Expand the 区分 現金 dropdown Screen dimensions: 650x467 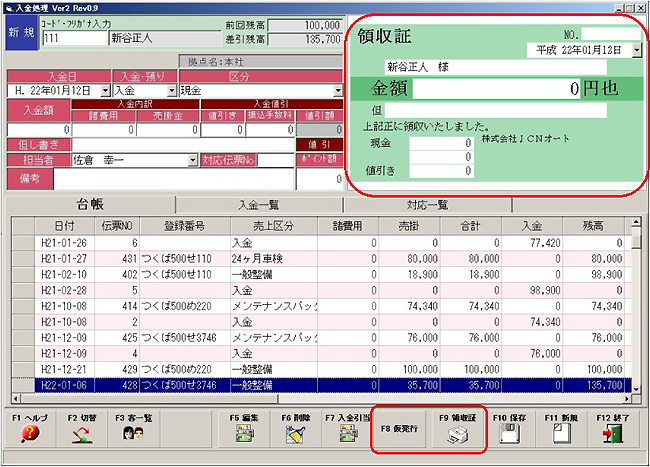click(338, 91)
